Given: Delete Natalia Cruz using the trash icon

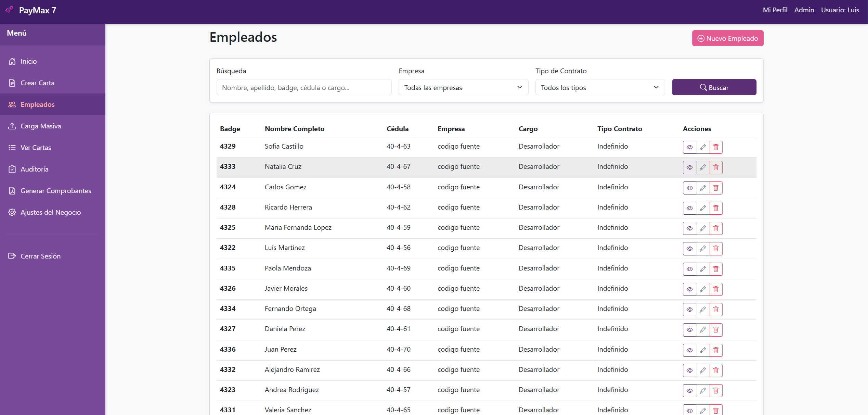Looking at the screenshot, I should click(x=715, y=167).
